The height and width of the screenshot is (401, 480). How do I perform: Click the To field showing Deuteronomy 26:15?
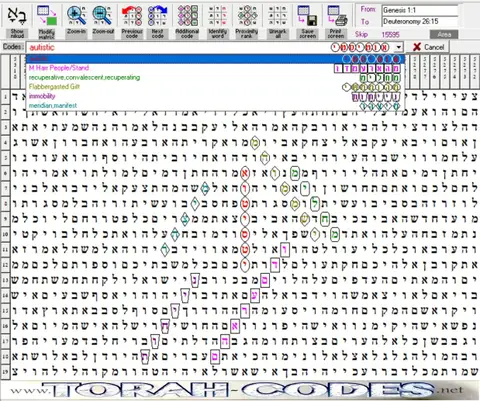point(420,22)
